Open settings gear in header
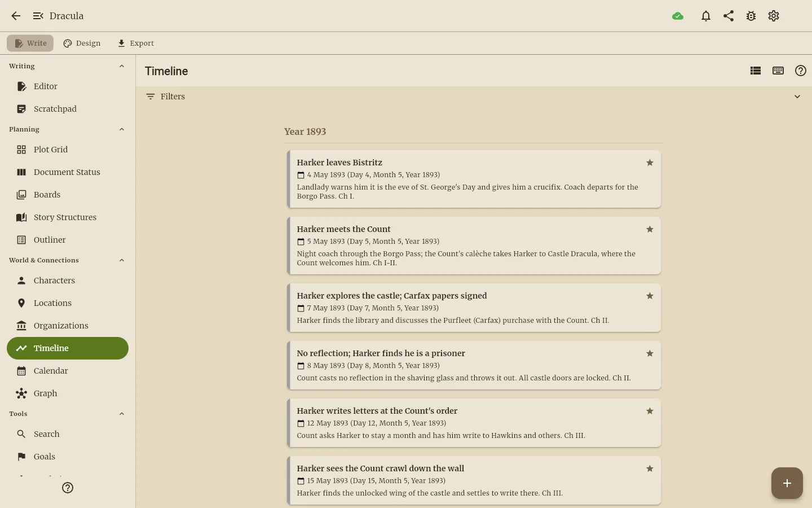 pos(774,16)
